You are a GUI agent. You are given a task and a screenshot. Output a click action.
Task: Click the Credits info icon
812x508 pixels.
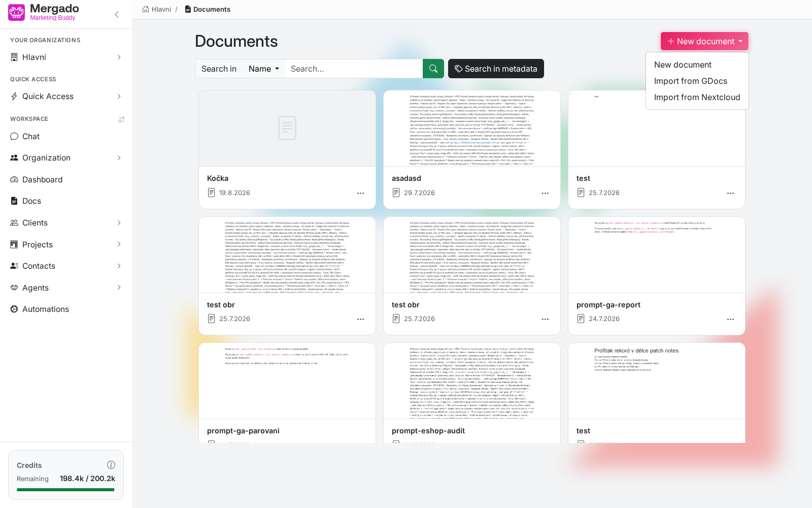pyautogui.click(x=111, y=465)
